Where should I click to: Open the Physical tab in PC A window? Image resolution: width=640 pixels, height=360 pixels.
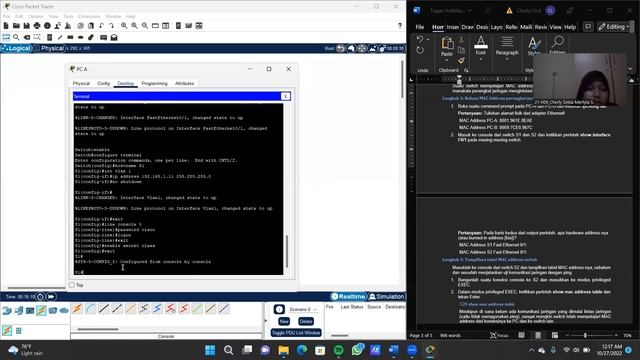81,83
